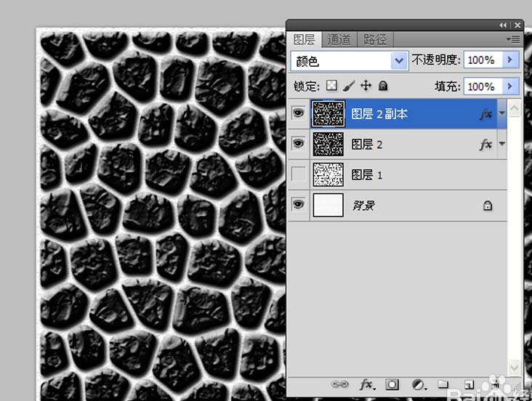
Task: Open the layers panel options menu
Action: [x=513, y=39]
